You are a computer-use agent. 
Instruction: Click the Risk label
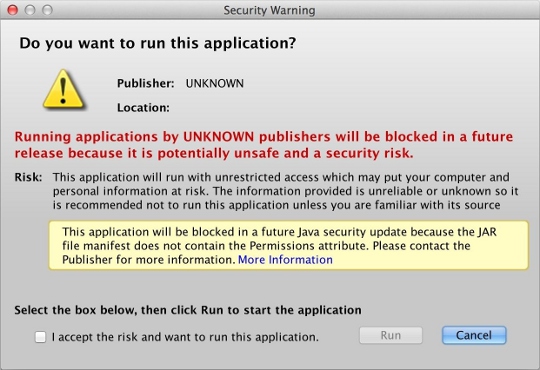28,177
